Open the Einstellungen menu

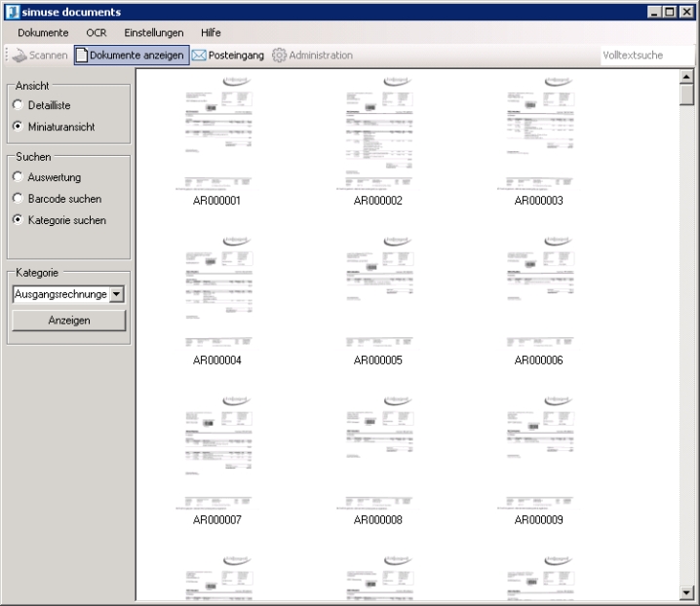tap(153, 33)
